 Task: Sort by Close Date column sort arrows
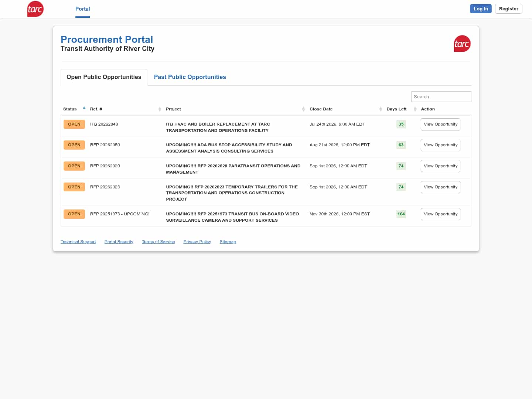(x=381, y=109)
